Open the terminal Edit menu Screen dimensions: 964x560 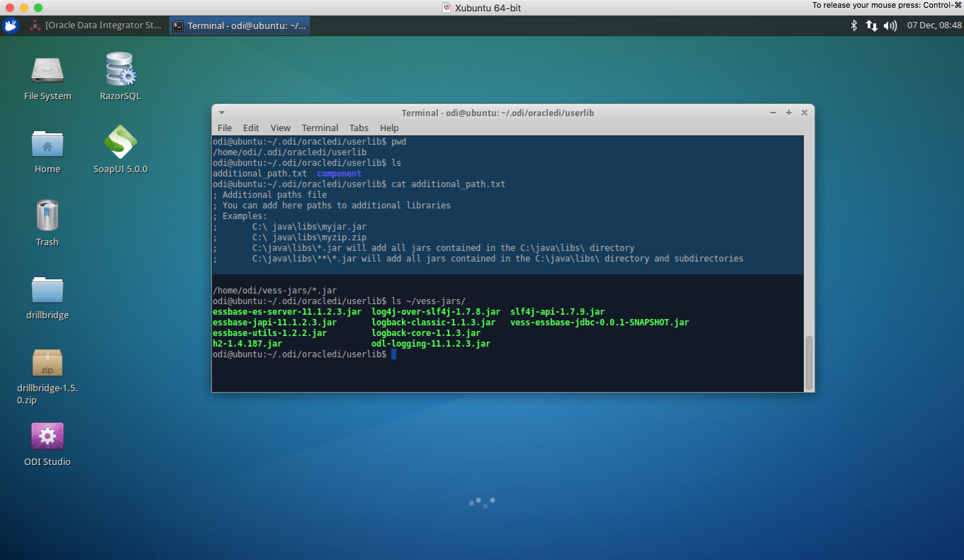251,128
